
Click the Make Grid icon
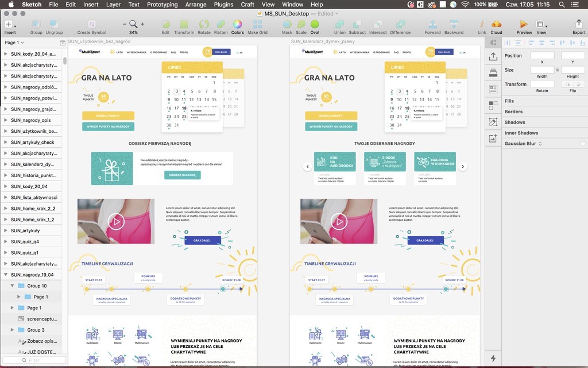click(x=257, y=24)
